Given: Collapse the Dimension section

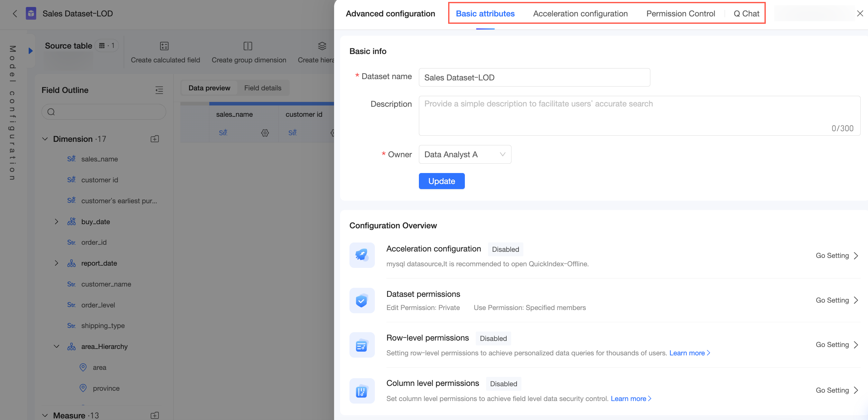Looking at the screenshot, I should (45, 139).
